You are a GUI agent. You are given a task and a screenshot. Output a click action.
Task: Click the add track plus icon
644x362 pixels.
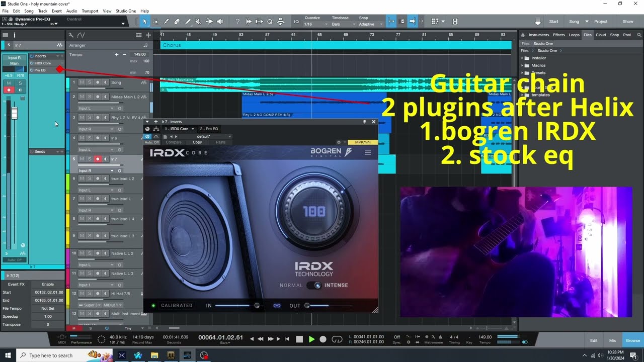click(148, 35)
